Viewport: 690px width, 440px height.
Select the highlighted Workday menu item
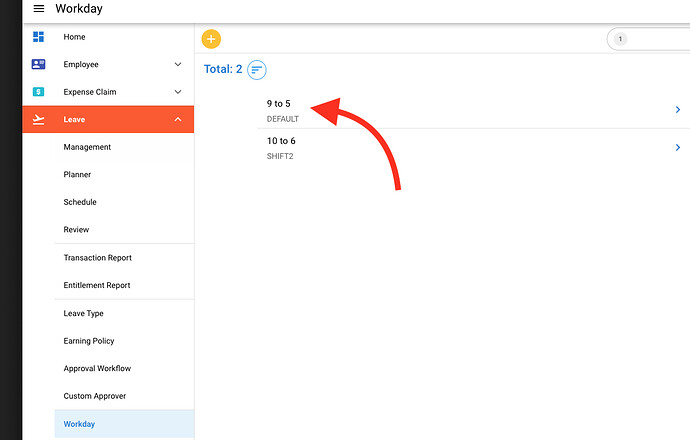pyautogui.click(x=124, y=424)
